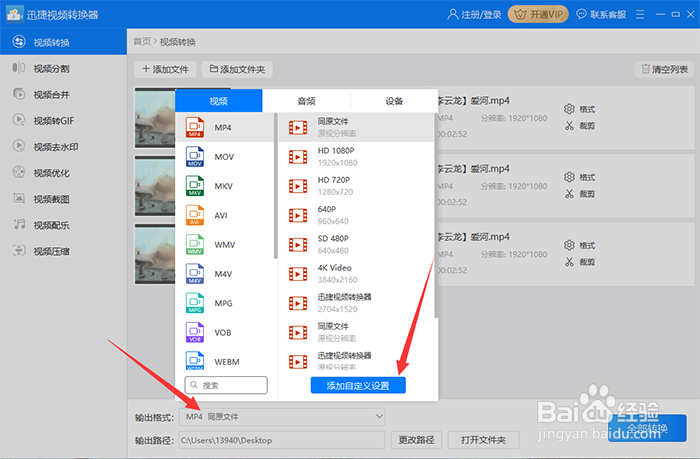Select the WEBM format icon

coord(195,361)
